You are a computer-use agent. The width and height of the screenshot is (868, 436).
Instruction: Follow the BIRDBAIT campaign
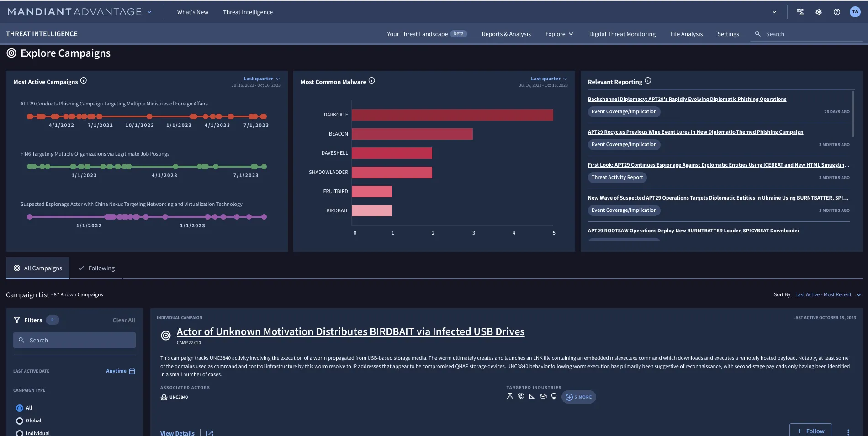[810, 431]
